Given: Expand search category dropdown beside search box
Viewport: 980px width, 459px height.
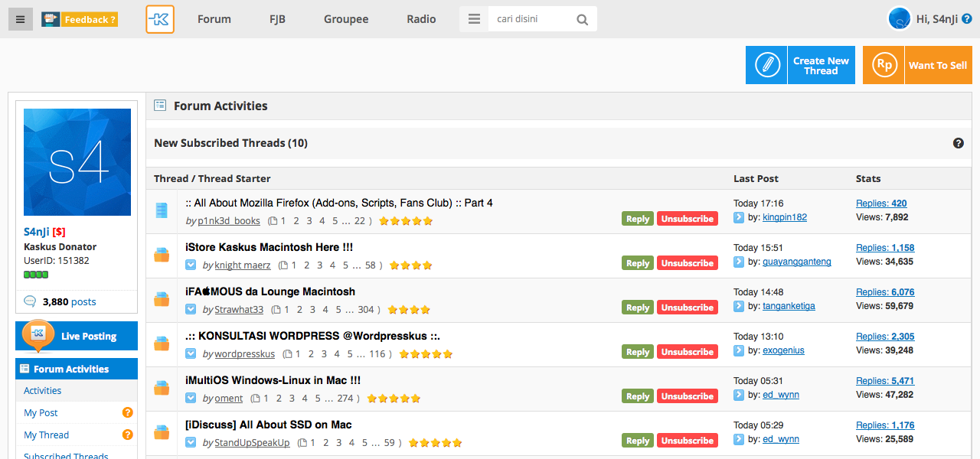Looking at the screenshot, I should coord(474,19).
